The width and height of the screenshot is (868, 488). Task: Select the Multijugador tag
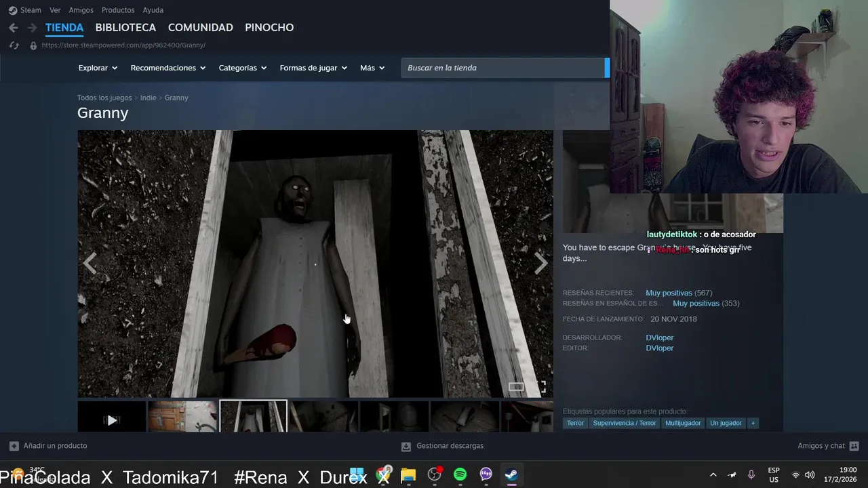[x=683, y=423]
